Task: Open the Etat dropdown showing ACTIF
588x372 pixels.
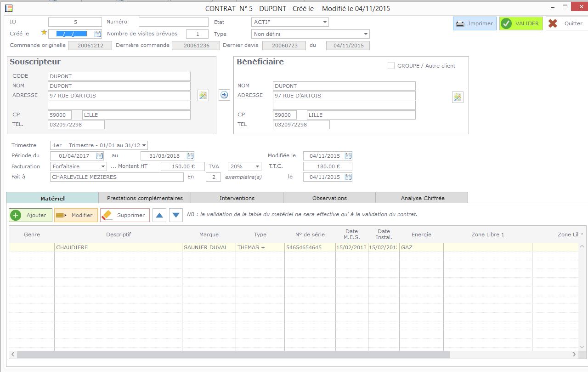Action: pyautogui.click(x=290, y=22)
